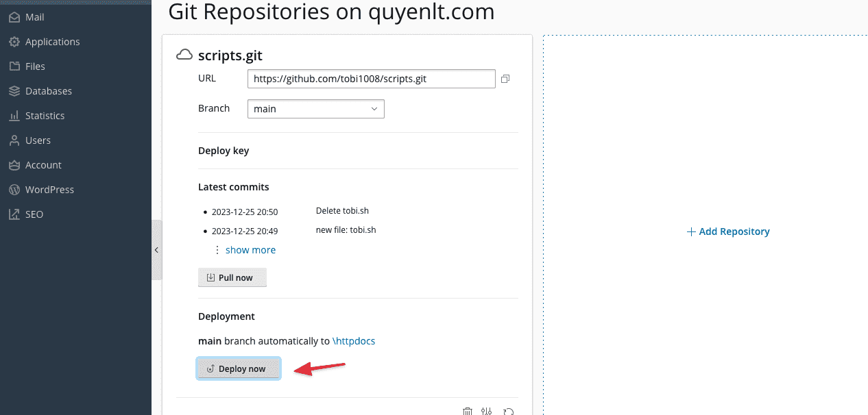Viewport: 868px width, 415px height.
Task: Click the Deploy now button
Action: coord(238,368)
